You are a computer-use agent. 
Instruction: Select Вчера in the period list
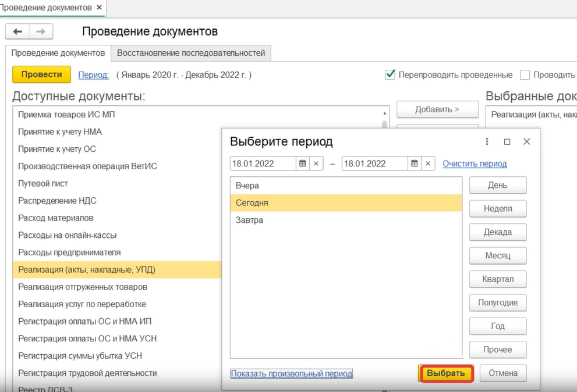click(247, 186)
